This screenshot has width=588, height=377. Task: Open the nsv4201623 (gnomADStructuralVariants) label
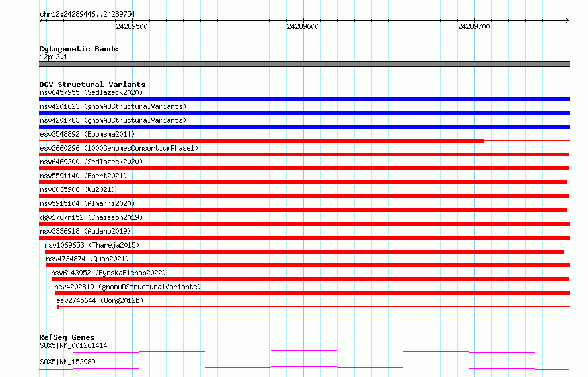coord(113,106)
